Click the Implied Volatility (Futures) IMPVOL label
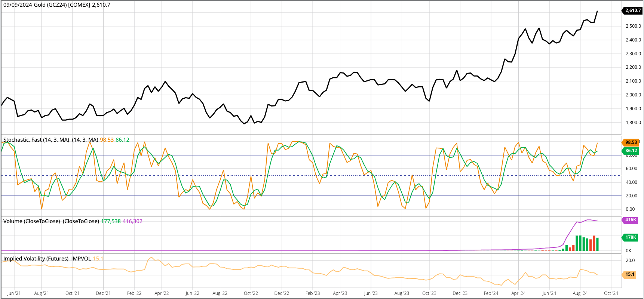644x299 pixels. (47, 259)
